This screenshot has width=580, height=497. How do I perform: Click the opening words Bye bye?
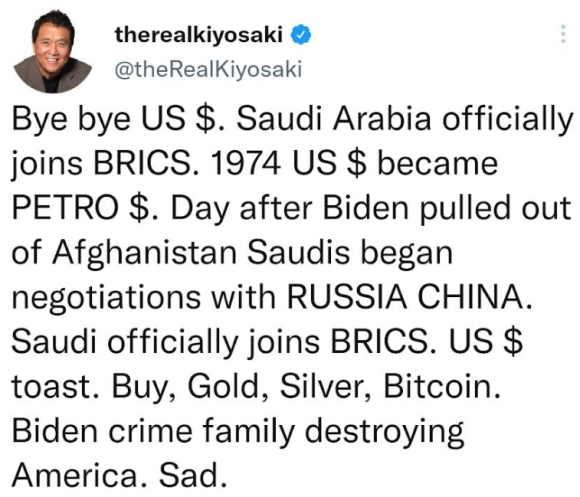(x=71, y=121)
